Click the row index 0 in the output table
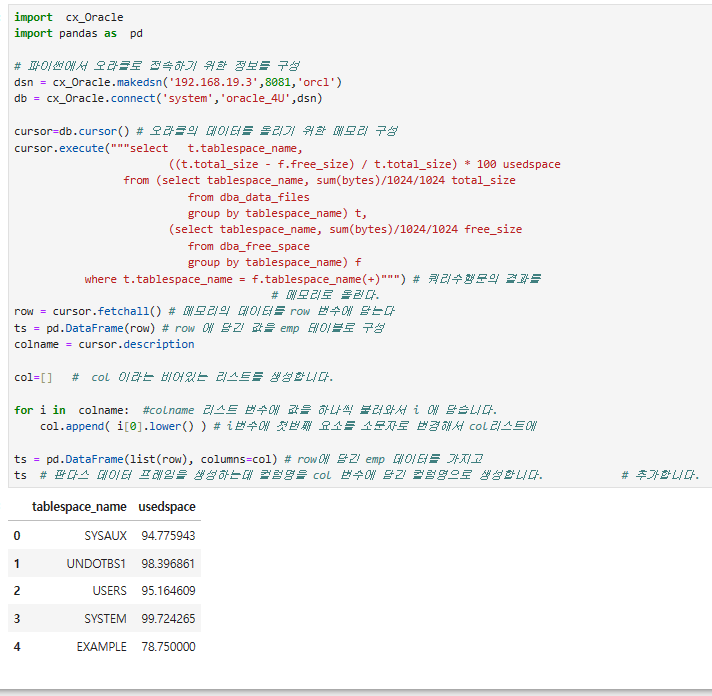Viewport: 712px width, 696px height. click(x=17, y=536)
